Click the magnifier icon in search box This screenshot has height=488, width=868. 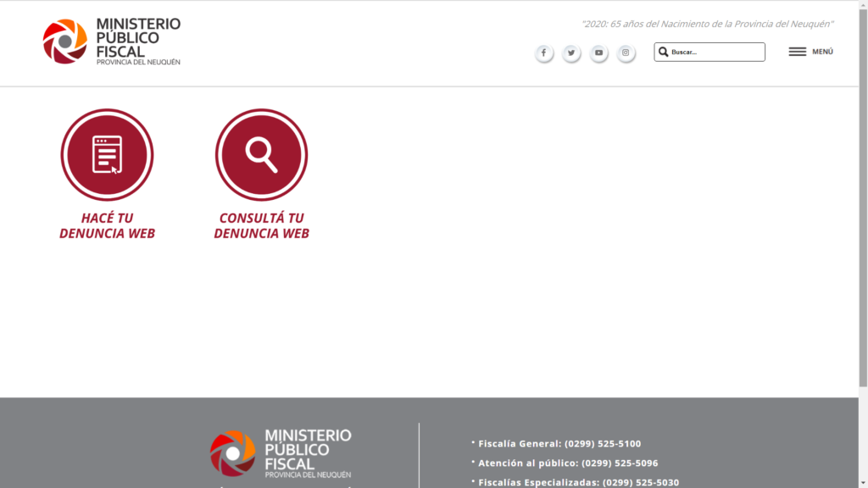(664, 52)
